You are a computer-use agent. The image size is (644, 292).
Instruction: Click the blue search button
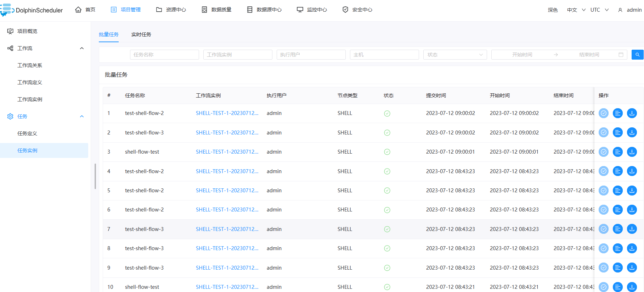[638, 55]
